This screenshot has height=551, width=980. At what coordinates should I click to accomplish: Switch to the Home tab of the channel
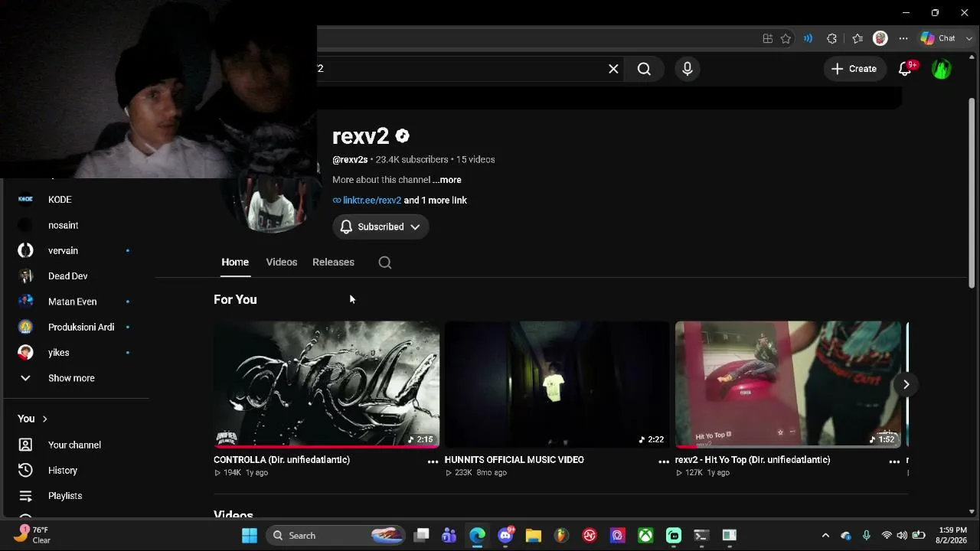click(235, 262)
